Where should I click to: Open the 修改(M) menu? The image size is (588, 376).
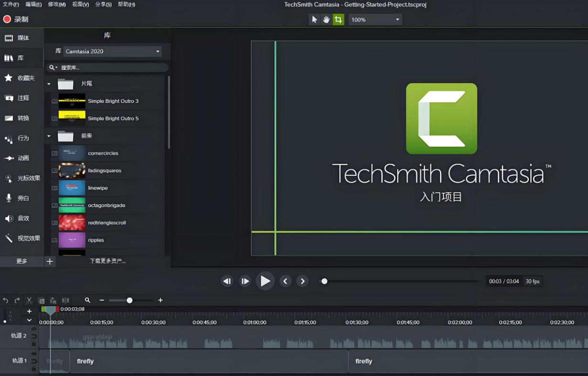57,4
